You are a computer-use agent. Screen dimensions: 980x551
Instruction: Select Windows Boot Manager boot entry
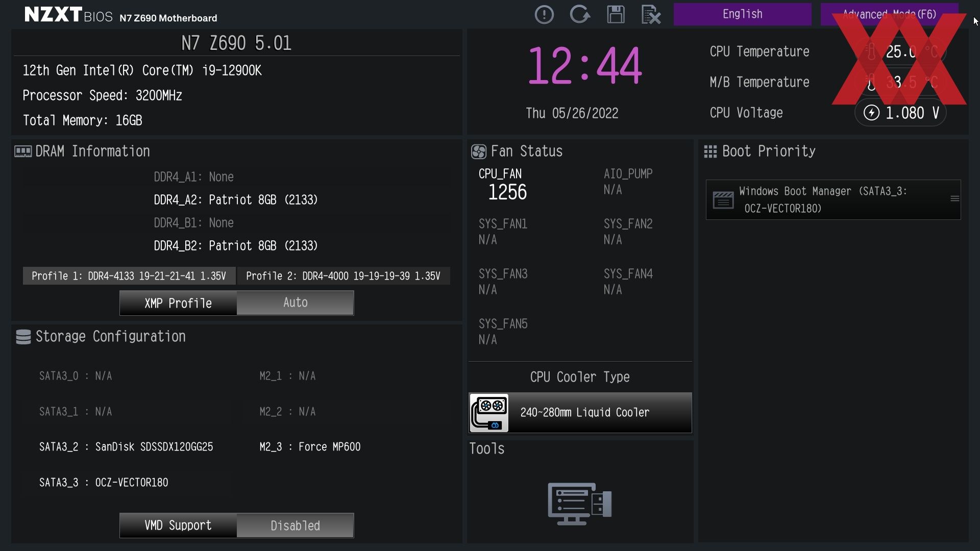[x=833, y=199]
